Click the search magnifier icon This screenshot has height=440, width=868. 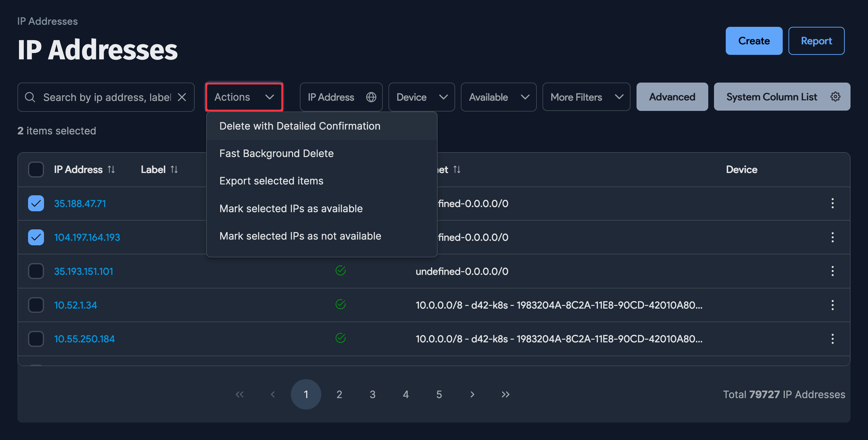tap(30, 97)
